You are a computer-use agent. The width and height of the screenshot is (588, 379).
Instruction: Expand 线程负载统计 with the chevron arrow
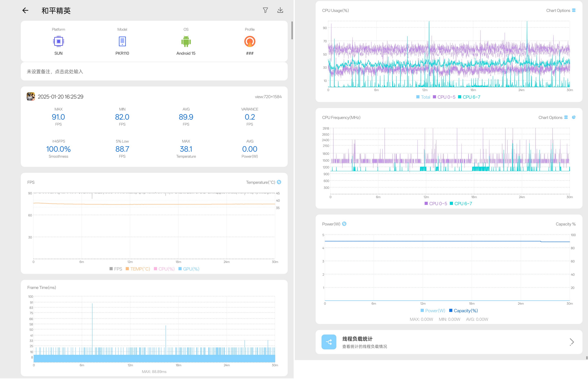[572, 342]
